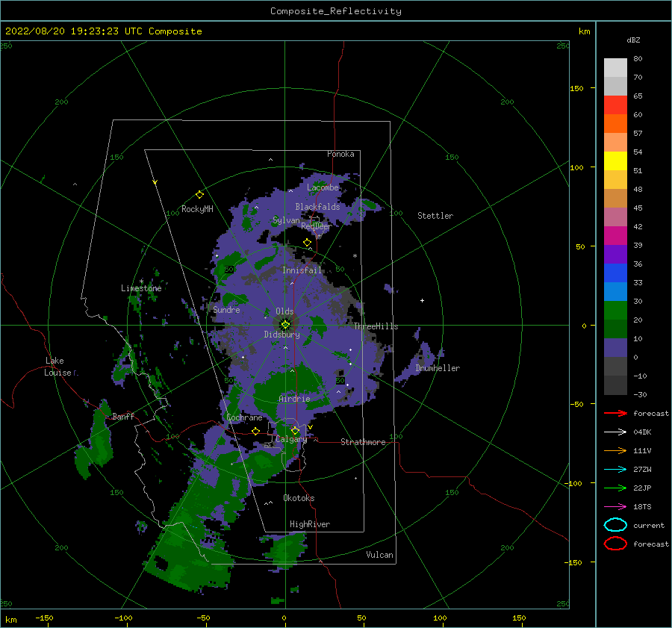Click the yellow diamond marker below RedDeer
The image size is (672, 628).
pos(308,243)
